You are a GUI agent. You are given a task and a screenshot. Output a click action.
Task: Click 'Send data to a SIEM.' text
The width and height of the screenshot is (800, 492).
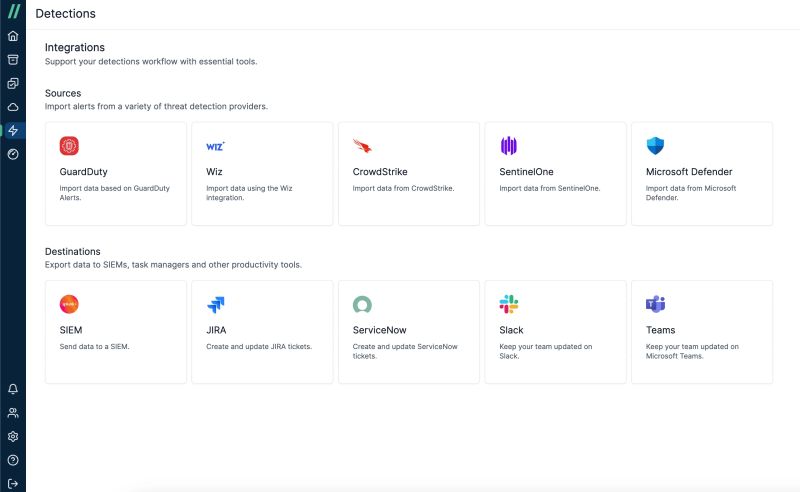(94, 347)
